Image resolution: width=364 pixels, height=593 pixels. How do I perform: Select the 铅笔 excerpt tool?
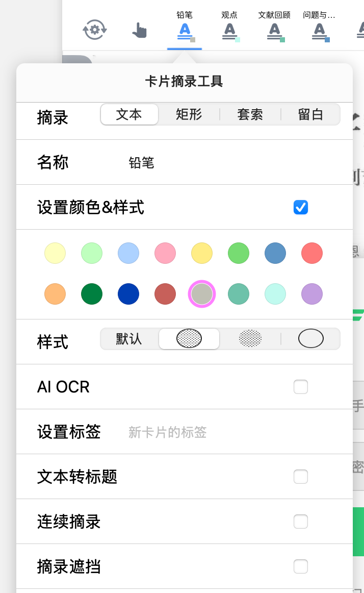click(x=185, y=28)
